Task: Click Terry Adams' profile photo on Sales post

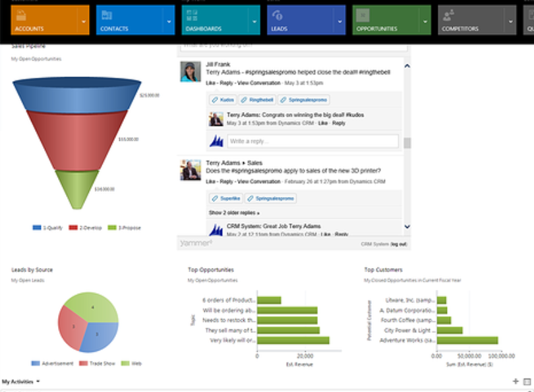Action: (x=191, y=170)
